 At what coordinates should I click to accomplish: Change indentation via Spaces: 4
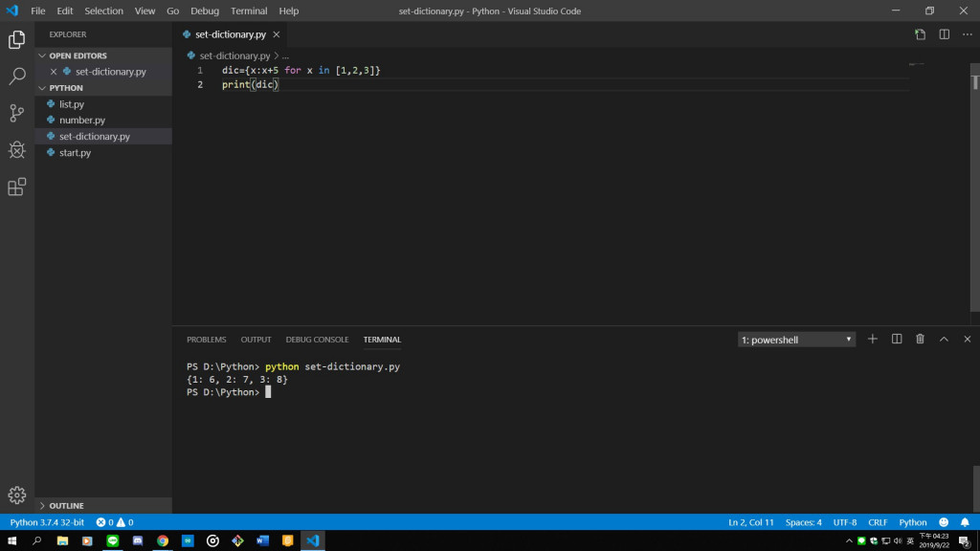(804, 522)
